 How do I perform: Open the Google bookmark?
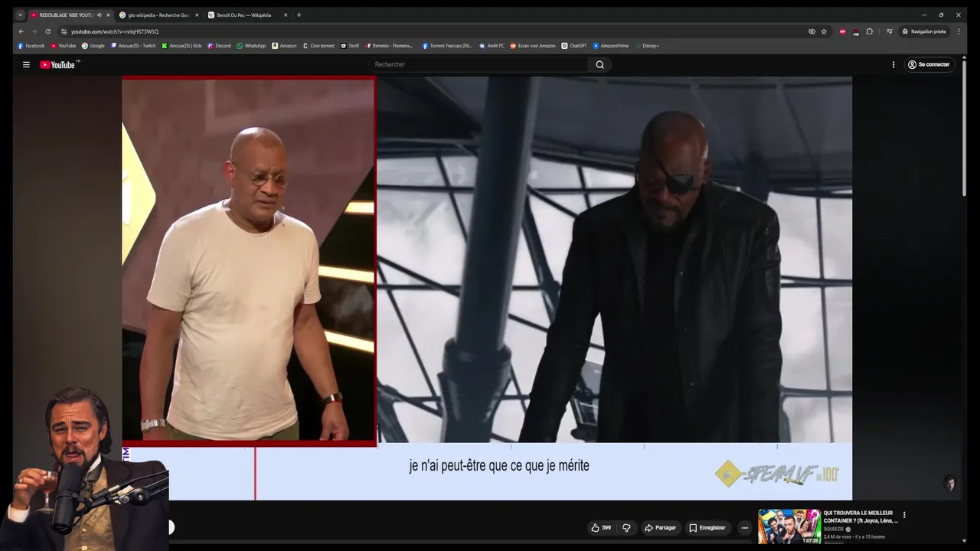93,46
